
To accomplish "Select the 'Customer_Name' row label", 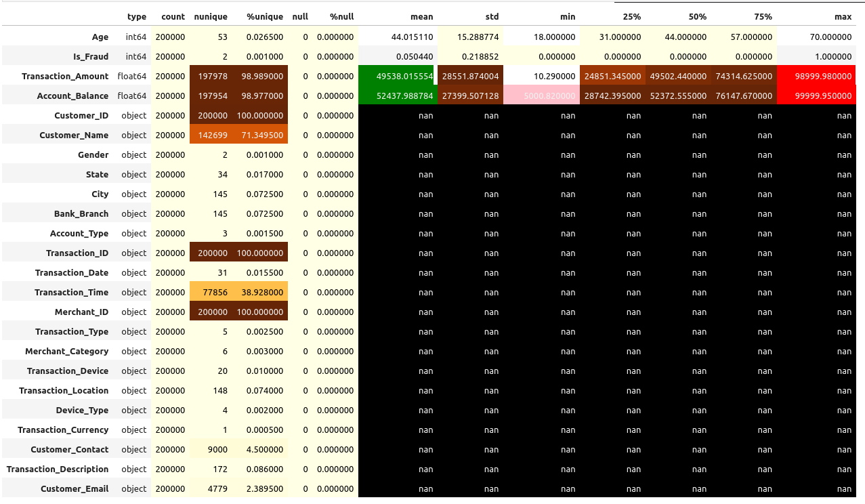I will point(74,135).
